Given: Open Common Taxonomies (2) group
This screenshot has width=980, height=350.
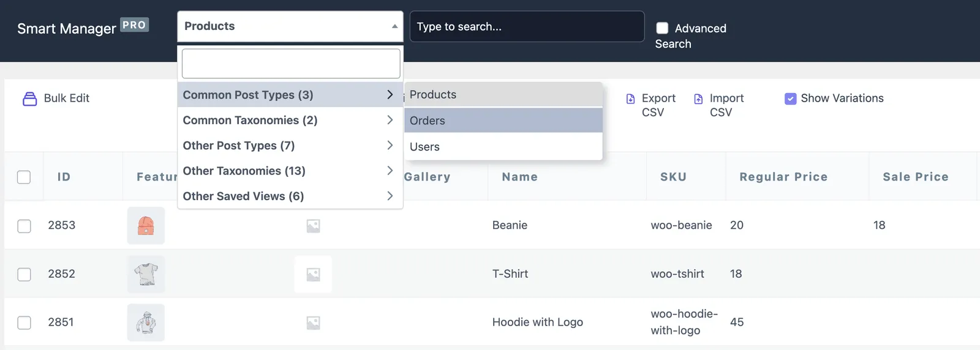Looking at the screenshot, I should click(x=290, y=120).
